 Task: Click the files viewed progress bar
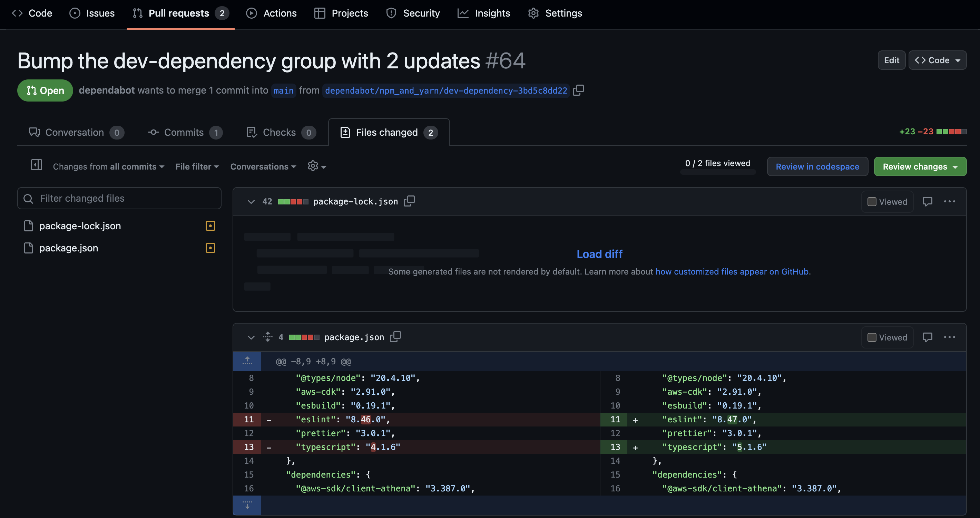click(x=718, y=173)
